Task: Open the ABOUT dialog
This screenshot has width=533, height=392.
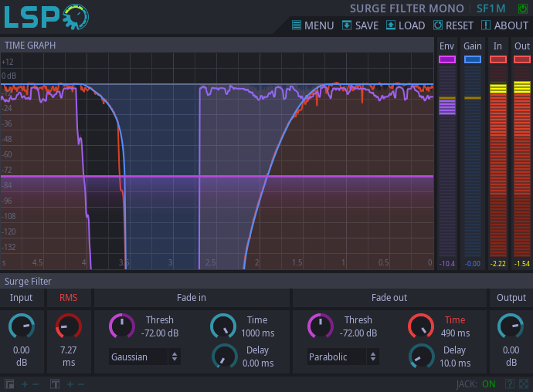Action: 504,25
